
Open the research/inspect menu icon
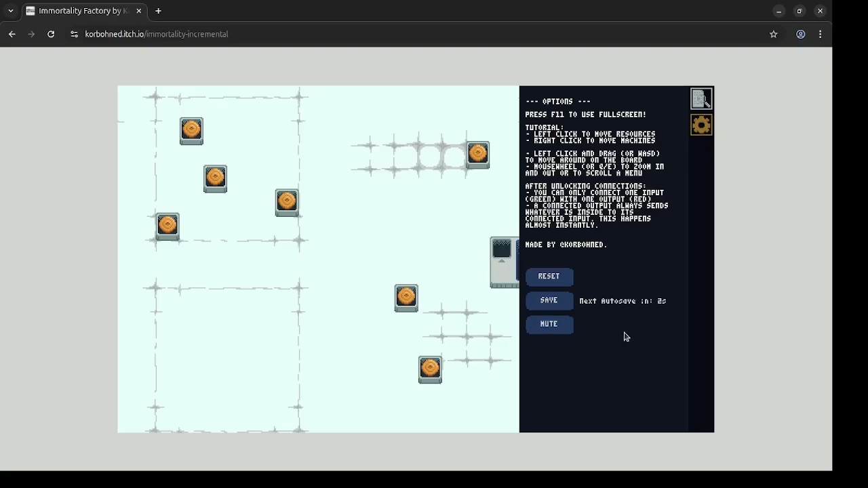(x=701, y=99)
